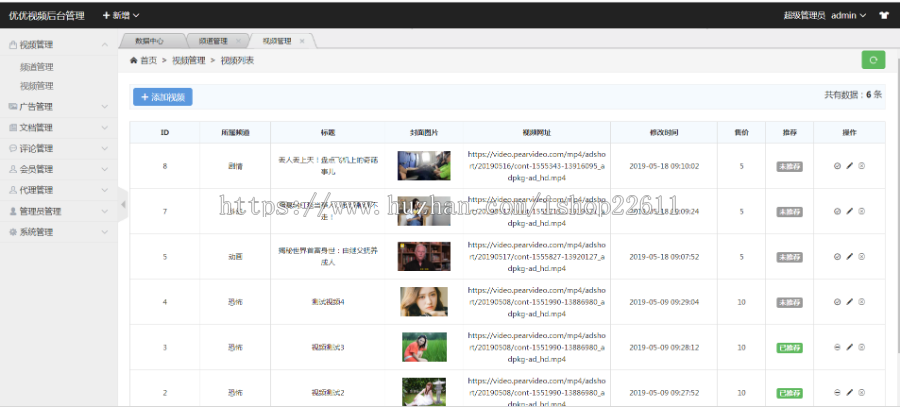Collapse the sidebar with the left arrow handle

[123, 204]
